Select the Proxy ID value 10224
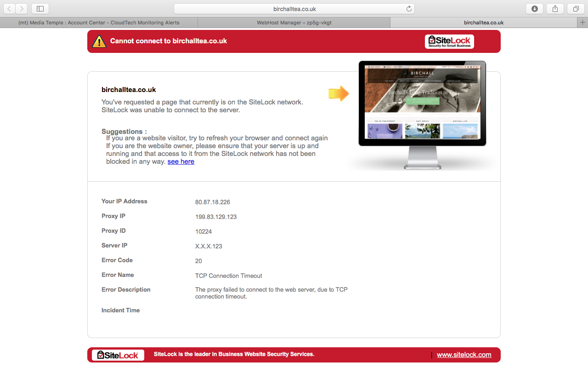This screenshot has height=368, width=588. [x=204, y=231]
